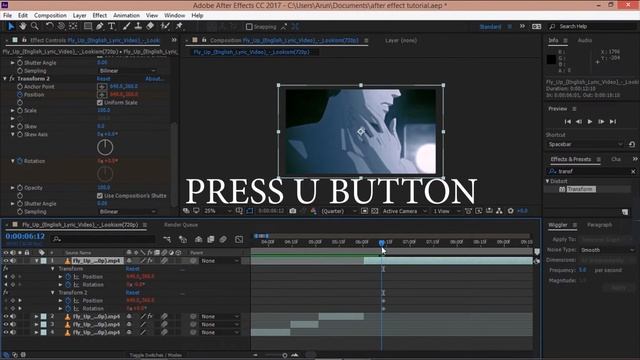Toggle the Snapping checkbox
Image resolution: width=640 pixels, height=360 pixels.
[249, 27]
